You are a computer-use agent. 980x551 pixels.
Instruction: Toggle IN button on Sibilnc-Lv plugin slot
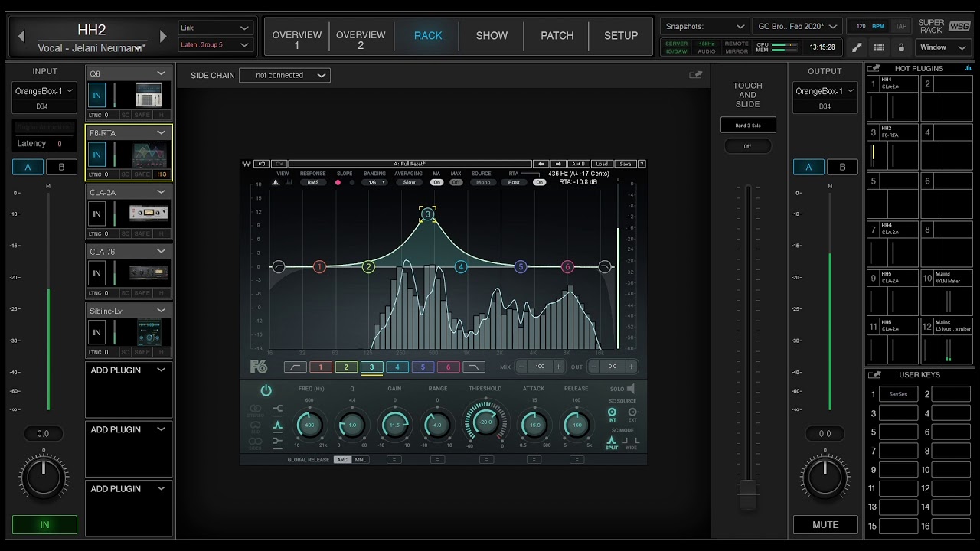96,333
